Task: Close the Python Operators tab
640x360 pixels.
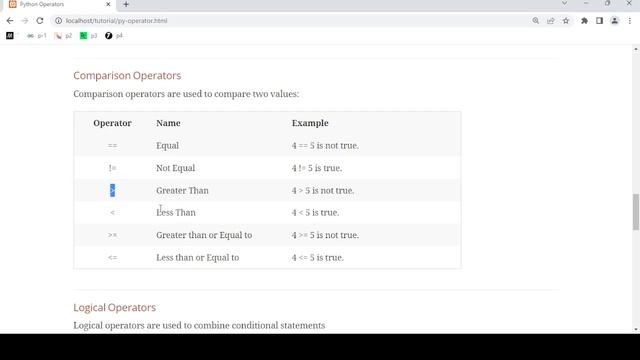Action: [108, 4]
